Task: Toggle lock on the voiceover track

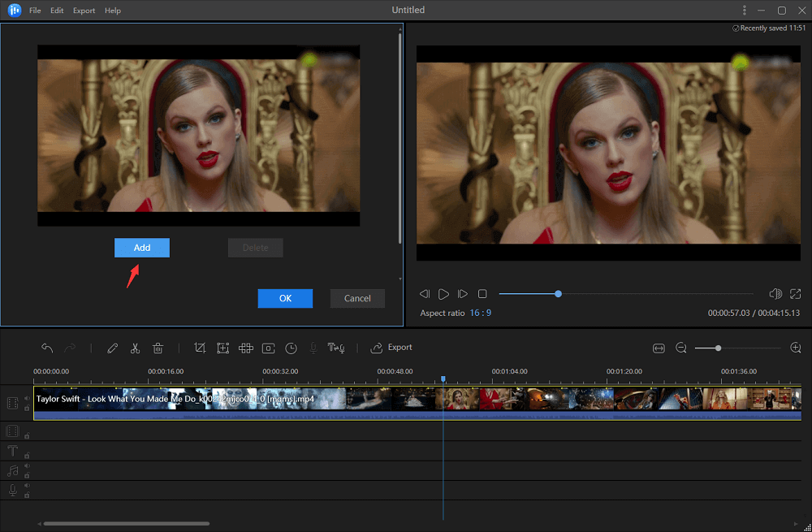Action: tap(27, 495)
